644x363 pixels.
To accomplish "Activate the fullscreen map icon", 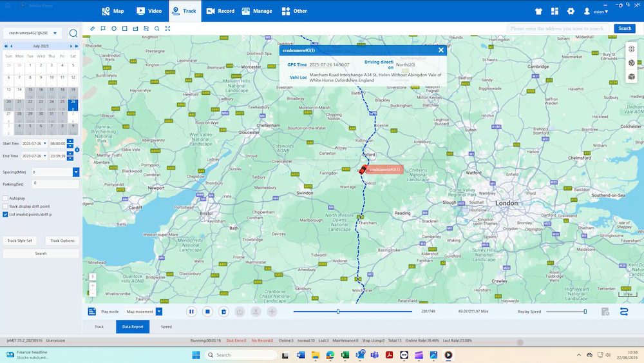I will point(167,29).
